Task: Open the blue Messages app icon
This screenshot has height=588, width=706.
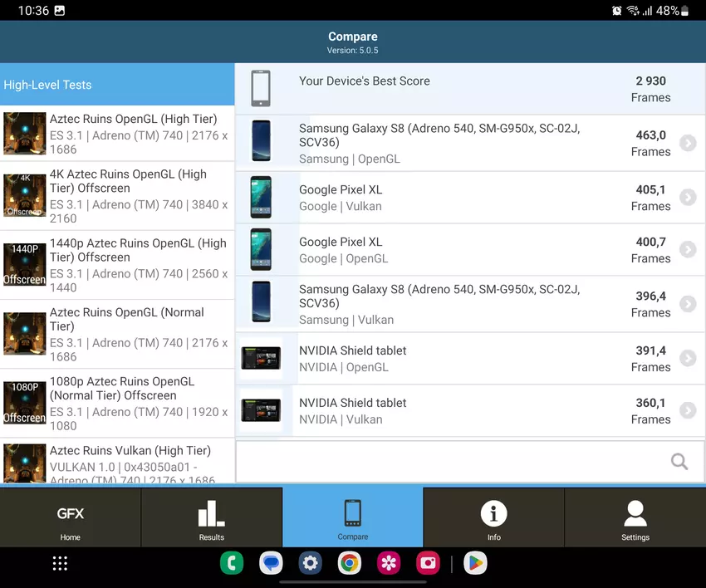Action: (271, 564)
